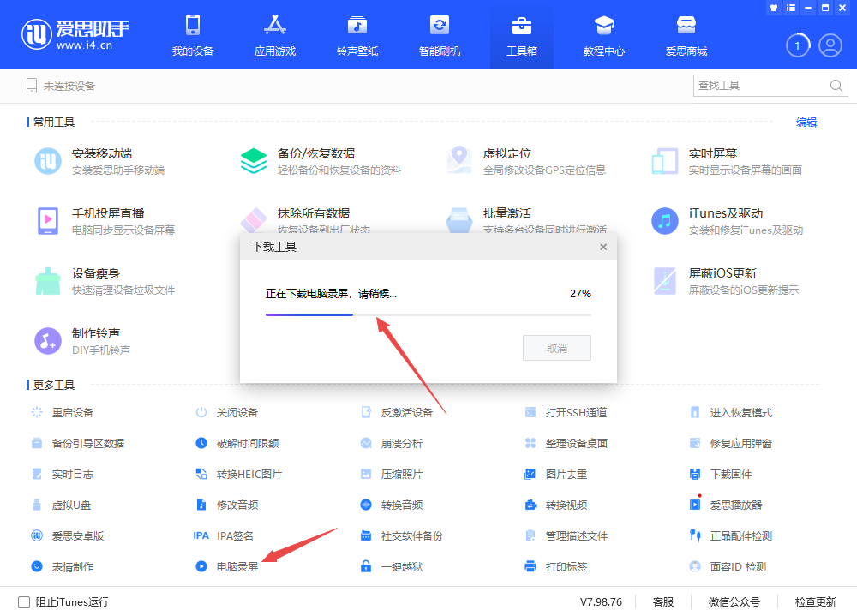This screenshot has height=616, width=857.
Task: Select the 制作铃声 purple note icon
Action: click(48, 341)
